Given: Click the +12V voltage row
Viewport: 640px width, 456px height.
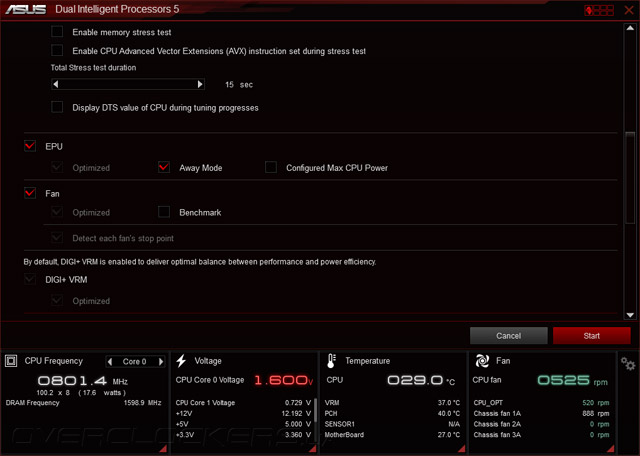Looking at the screenshot, I should point(243,413).
